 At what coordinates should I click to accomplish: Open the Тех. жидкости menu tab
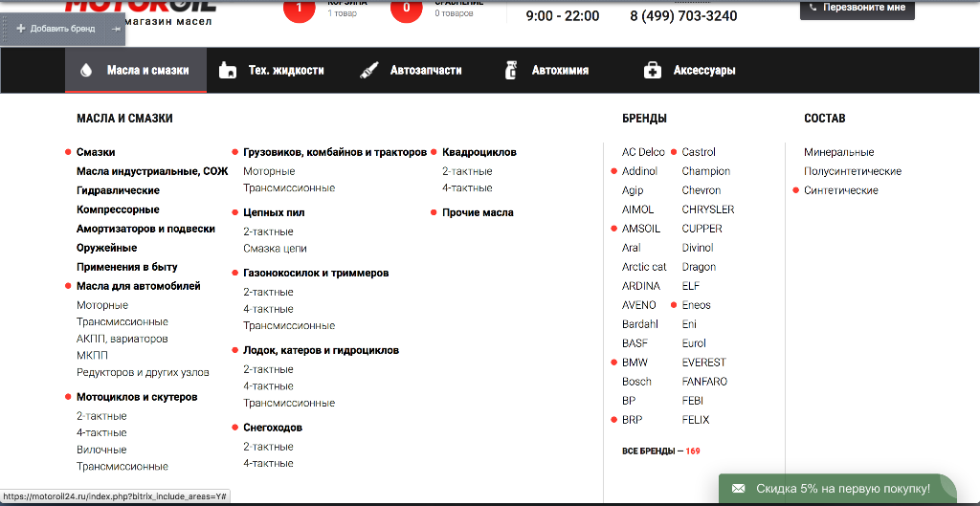[x=272, y=70]
